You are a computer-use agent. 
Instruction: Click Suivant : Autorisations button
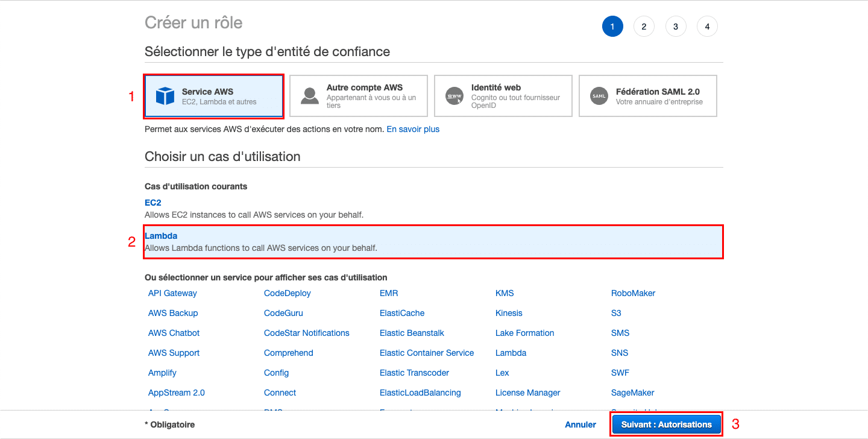tap(667, 425)
